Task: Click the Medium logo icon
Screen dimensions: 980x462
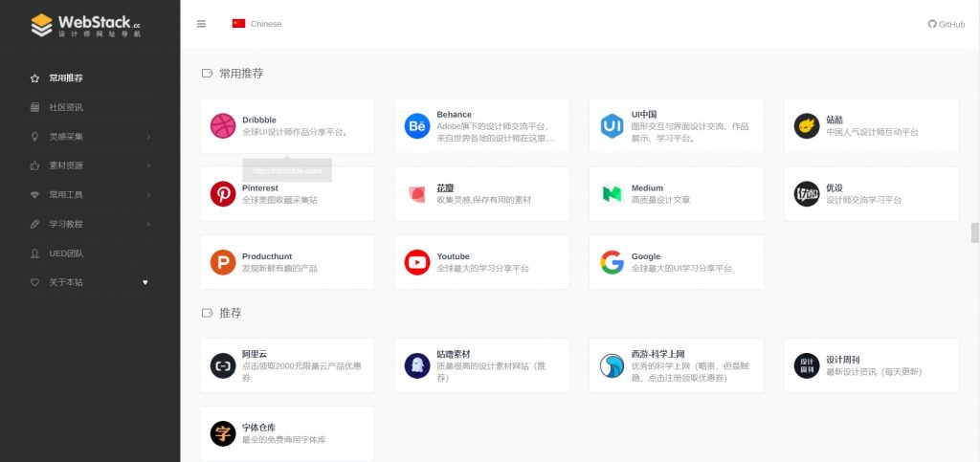Action: (612, 193)
